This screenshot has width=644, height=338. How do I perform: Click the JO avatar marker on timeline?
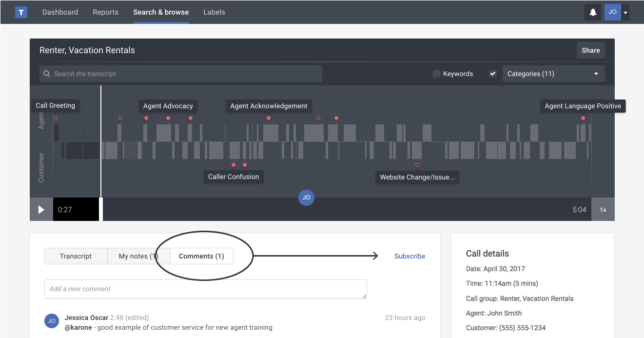(x=306, y=198)
